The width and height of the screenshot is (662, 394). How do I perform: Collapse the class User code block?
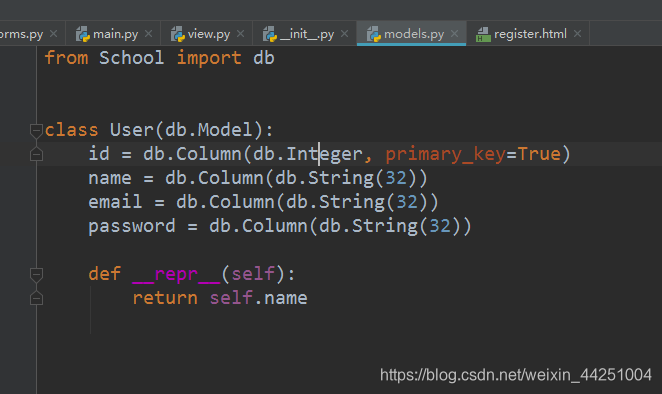click(36, 130)
